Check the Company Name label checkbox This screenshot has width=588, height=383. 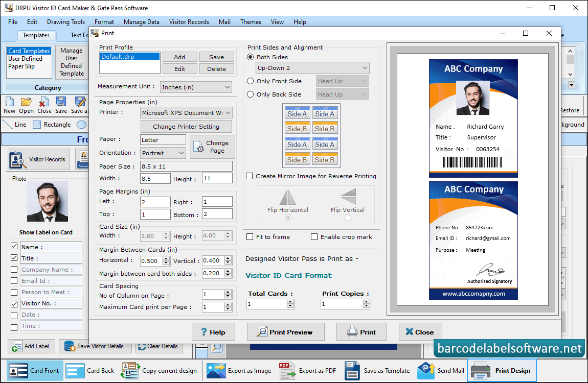coord(14,270)
